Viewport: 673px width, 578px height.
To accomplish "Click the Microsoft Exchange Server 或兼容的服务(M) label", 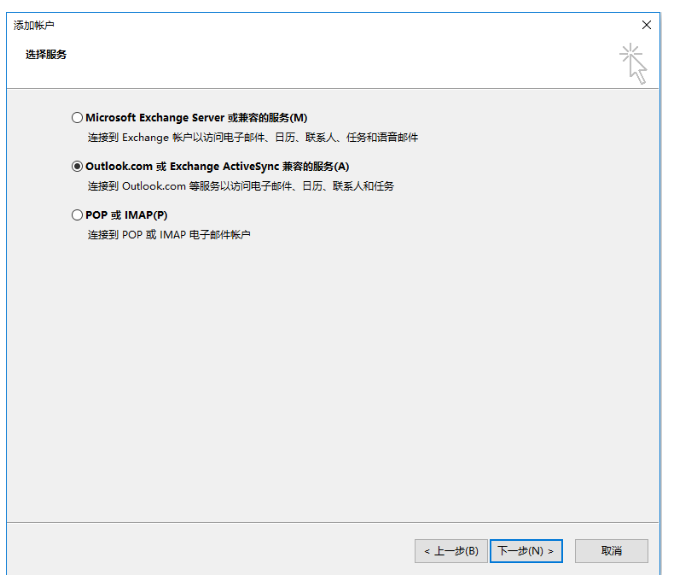I will pyautogui.click(x=196, y=118).
